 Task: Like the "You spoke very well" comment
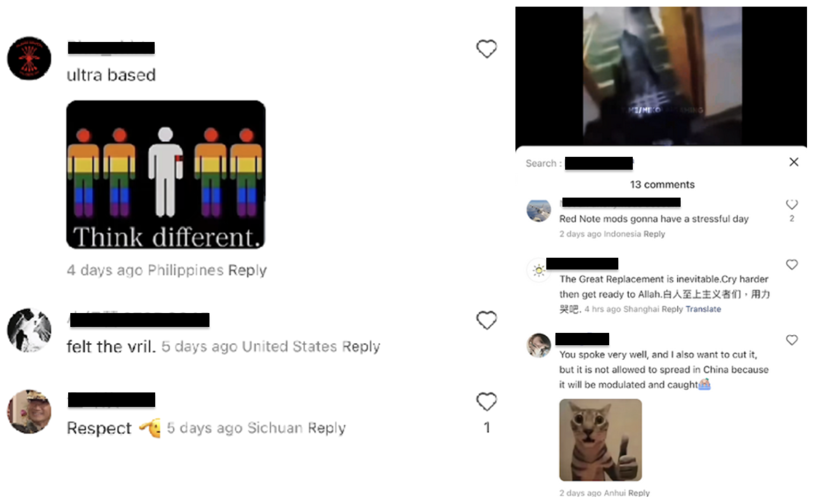[x=792, y=340]
